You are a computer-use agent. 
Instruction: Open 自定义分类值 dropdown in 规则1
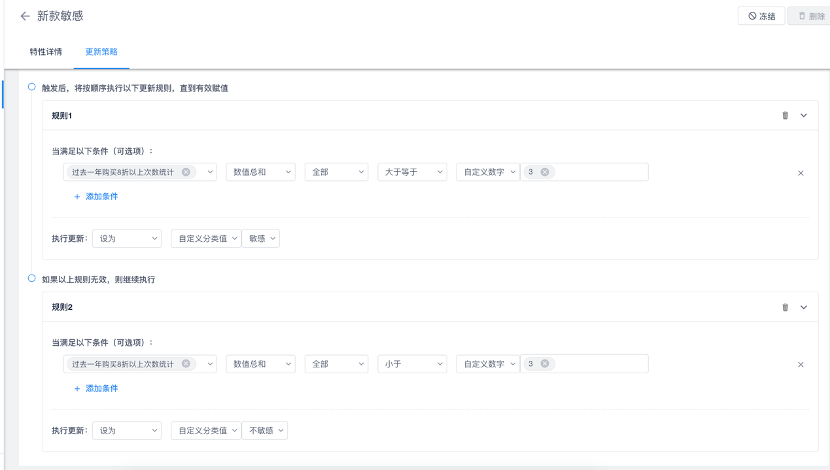coord(206,239)
